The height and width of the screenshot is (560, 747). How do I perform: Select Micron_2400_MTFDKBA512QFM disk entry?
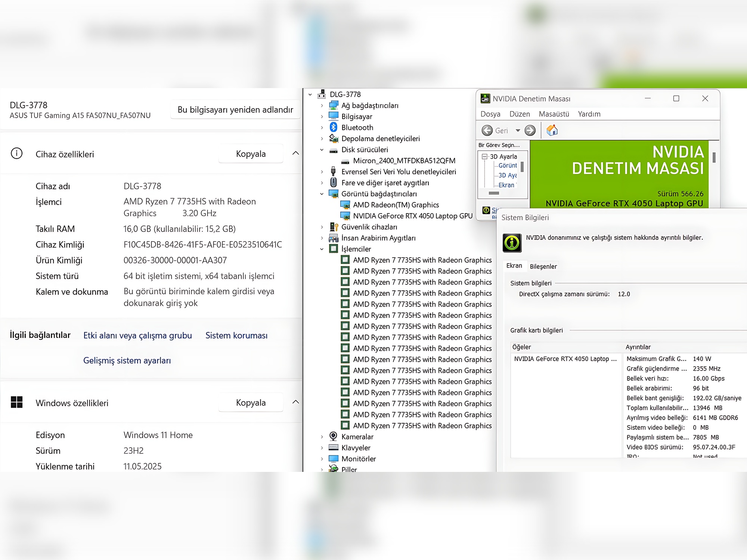(404, 161)
